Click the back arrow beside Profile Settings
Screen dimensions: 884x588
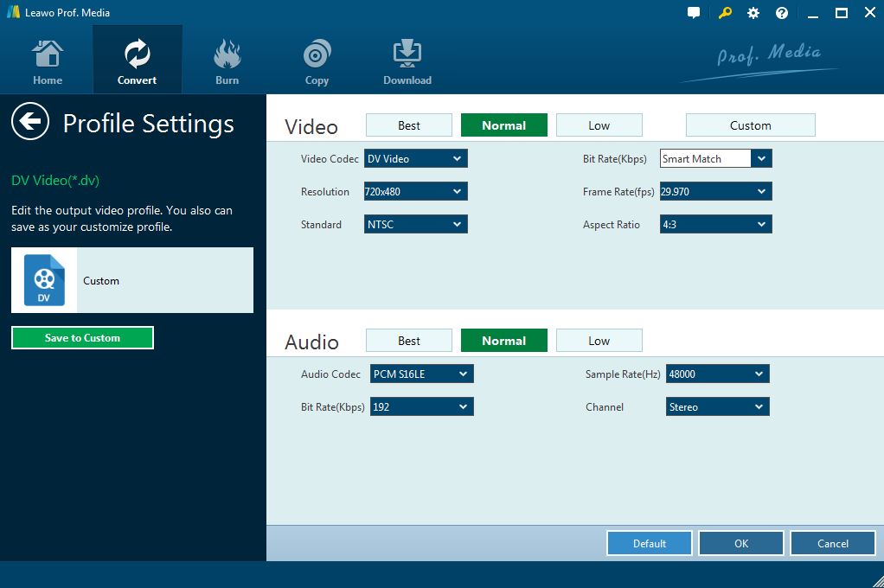click(30, 122)
